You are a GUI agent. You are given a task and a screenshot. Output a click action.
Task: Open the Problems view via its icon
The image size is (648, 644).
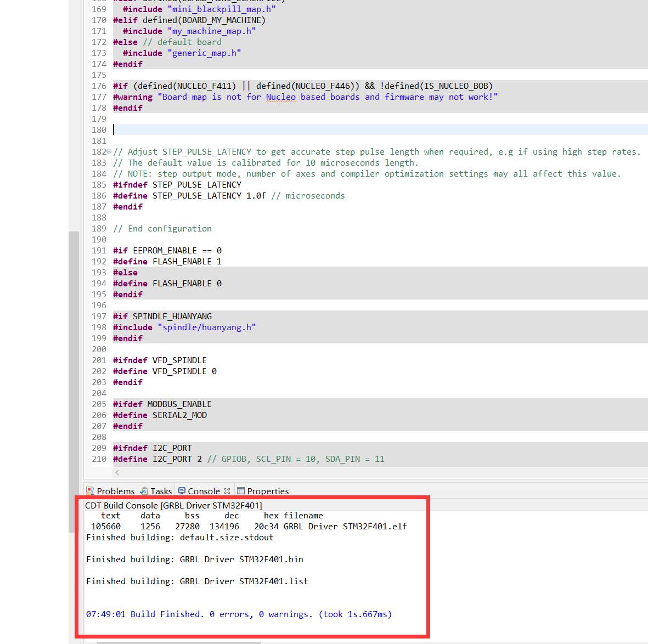click(90, 491)
